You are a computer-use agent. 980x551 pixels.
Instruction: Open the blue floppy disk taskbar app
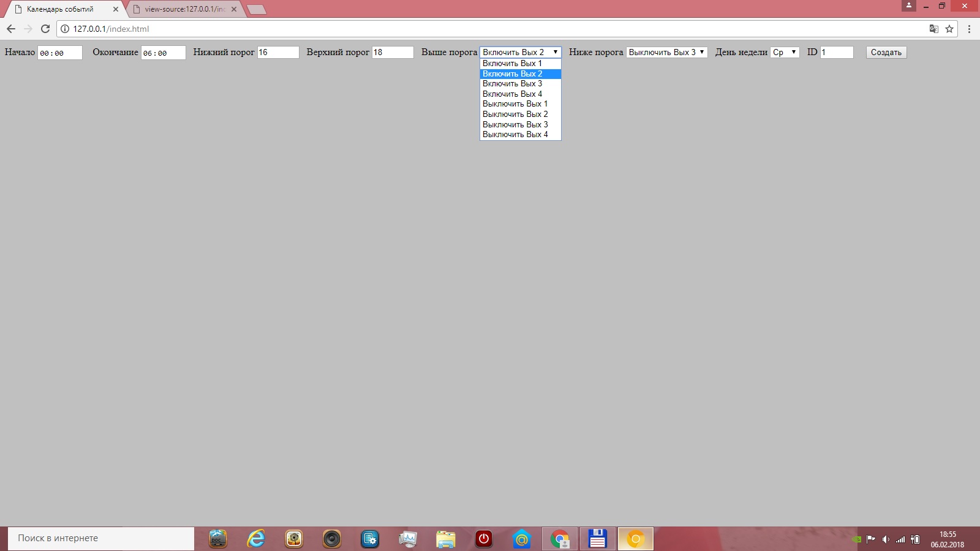597,539
